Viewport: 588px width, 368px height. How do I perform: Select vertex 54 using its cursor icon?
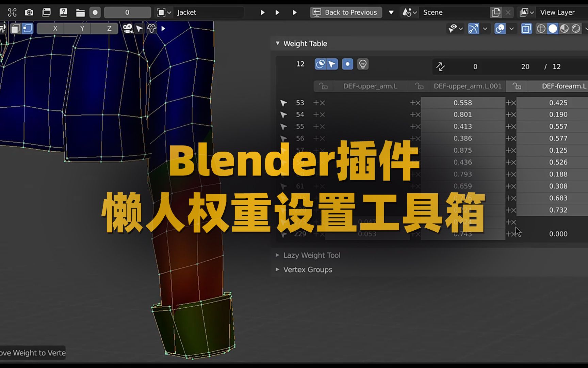(283, 115)
